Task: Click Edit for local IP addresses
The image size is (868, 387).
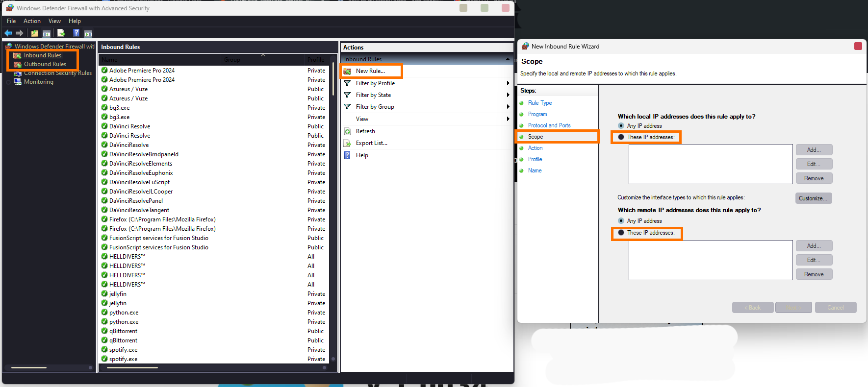Action: 814,164
